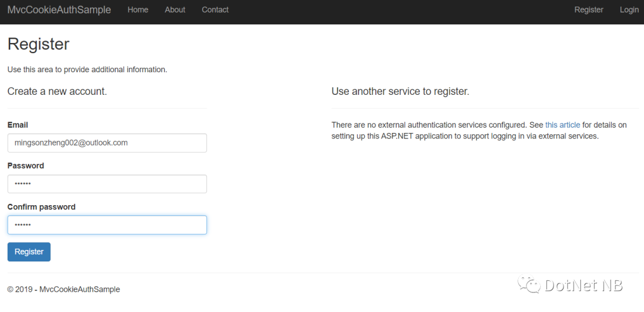
Task: Click the "Create a new account." heading
Action: (57, 91)
